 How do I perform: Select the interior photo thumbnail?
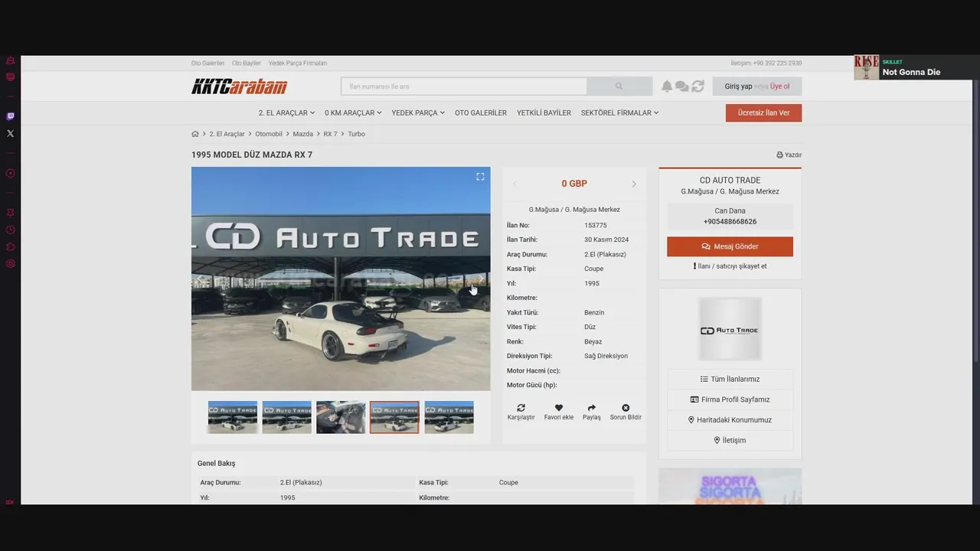(x=341, y=417)
